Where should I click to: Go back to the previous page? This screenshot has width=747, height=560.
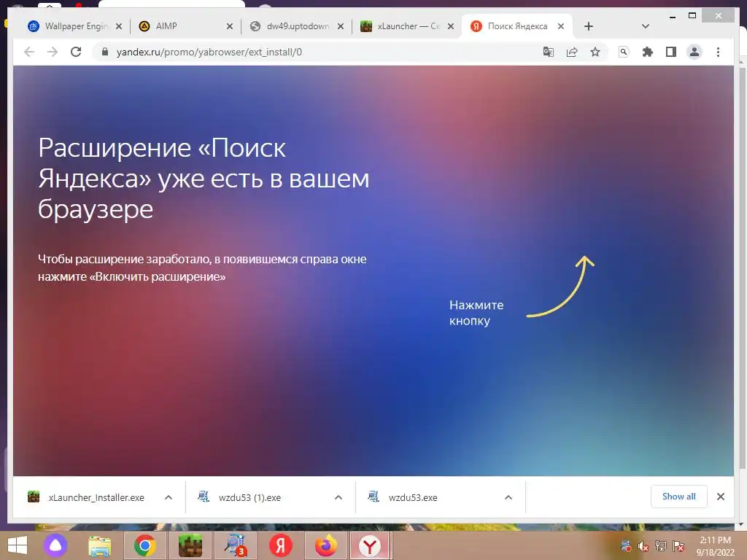29,52
